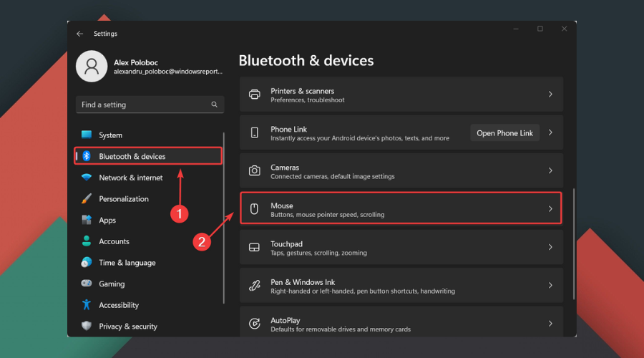Screen dimensions: 644x358
Task: Select Bluetooth & devices category
Action: pyautogui.click(x=148, y=156)
